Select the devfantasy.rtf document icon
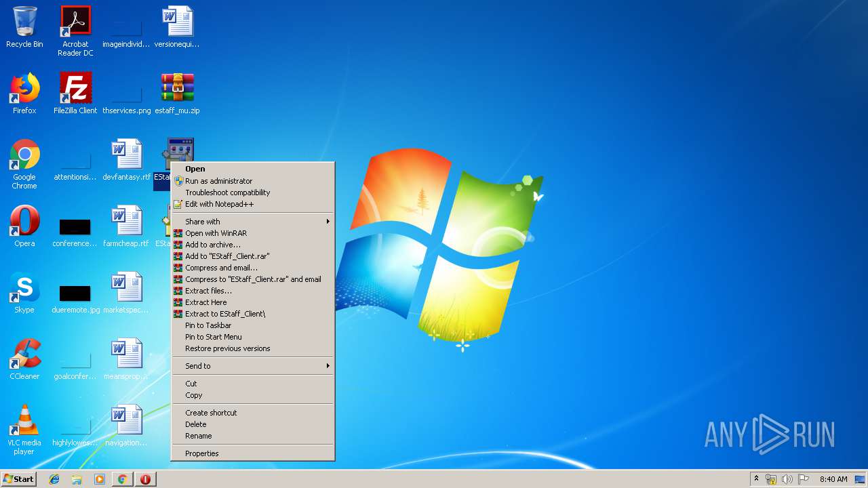Image resolution: width=868 pixels, height=488 pixels. click(x=126, y=160)
